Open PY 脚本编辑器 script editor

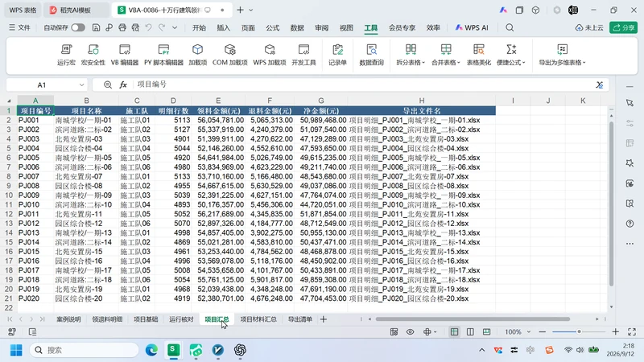coord(163,55)
